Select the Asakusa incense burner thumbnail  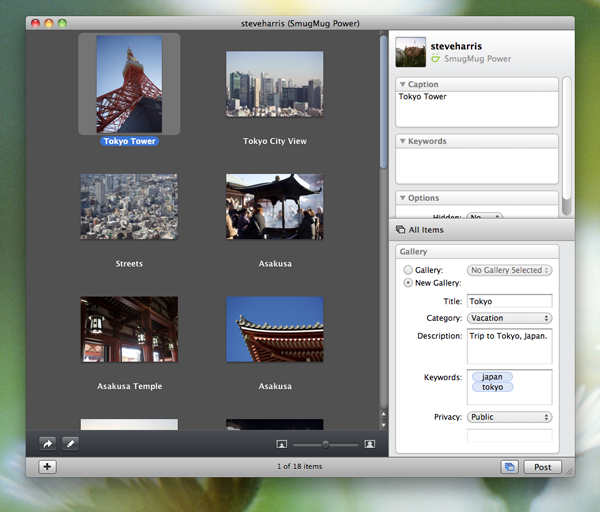(x=274, y=207)
